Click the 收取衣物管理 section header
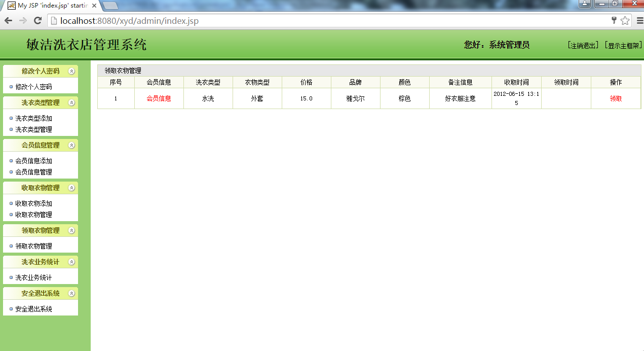 pos(41,188)
